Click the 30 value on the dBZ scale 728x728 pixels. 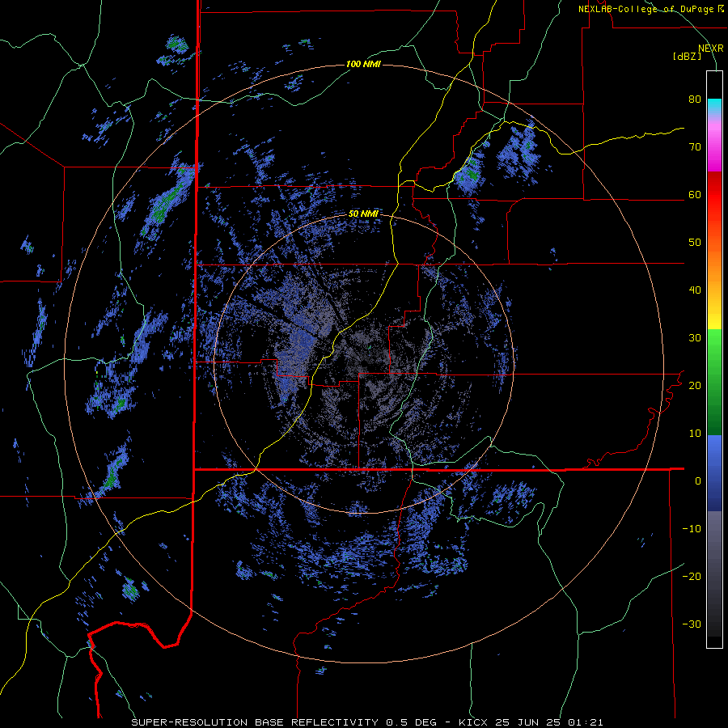695,338
